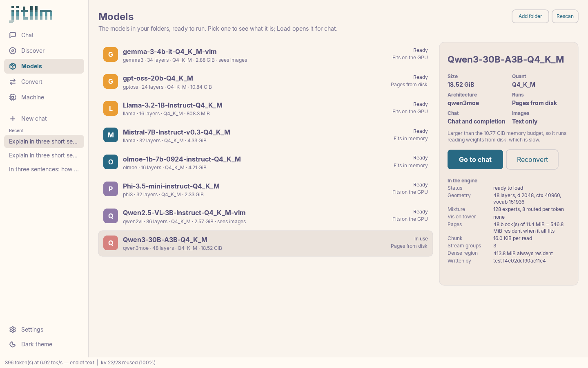Click the Rescan button

(565, 16)
